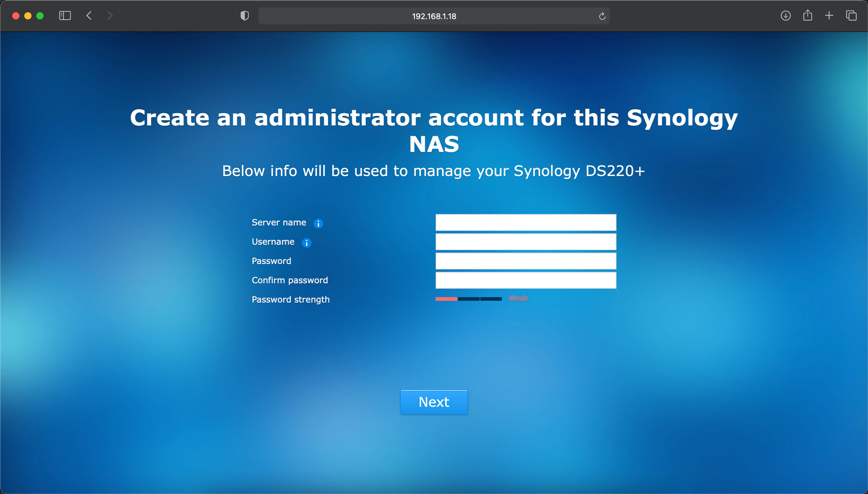Click the password strength meter bar
Image resolution: width=868 pixels, height=494 pixels.
coord(469,299)
